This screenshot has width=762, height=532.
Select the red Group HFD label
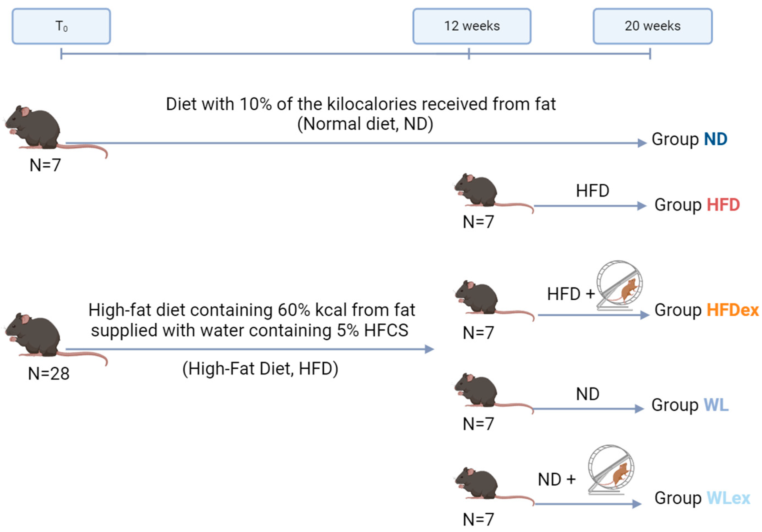(697, 205)
